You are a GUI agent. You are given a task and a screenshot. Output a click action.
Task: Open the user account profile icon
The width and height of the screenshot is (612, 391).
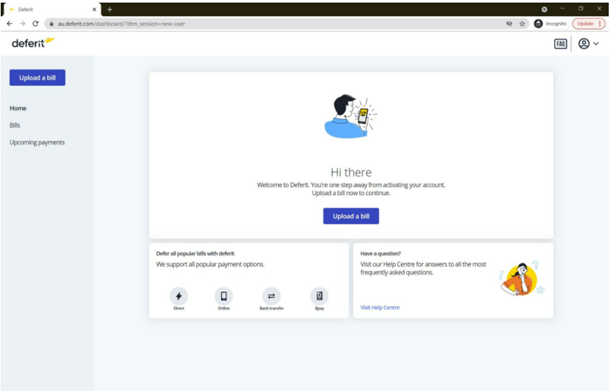[x=584, y=44]
